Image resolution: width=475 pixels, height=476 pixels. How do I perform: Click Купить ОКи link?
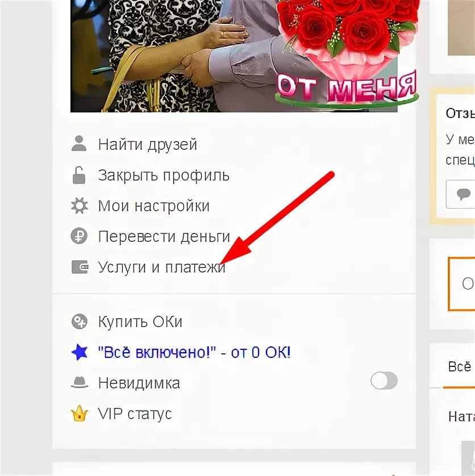tap(140, 322)
